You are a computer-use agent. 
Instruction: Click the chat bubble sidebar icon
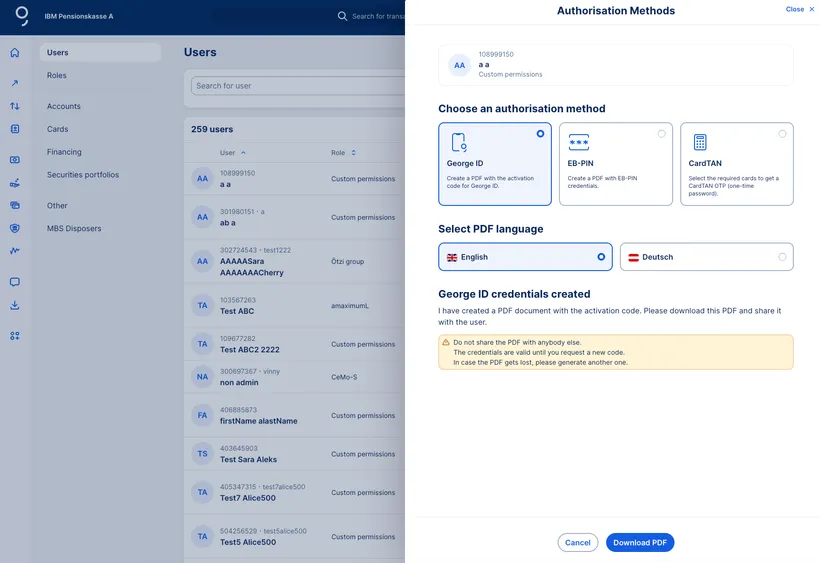(15, 282)
